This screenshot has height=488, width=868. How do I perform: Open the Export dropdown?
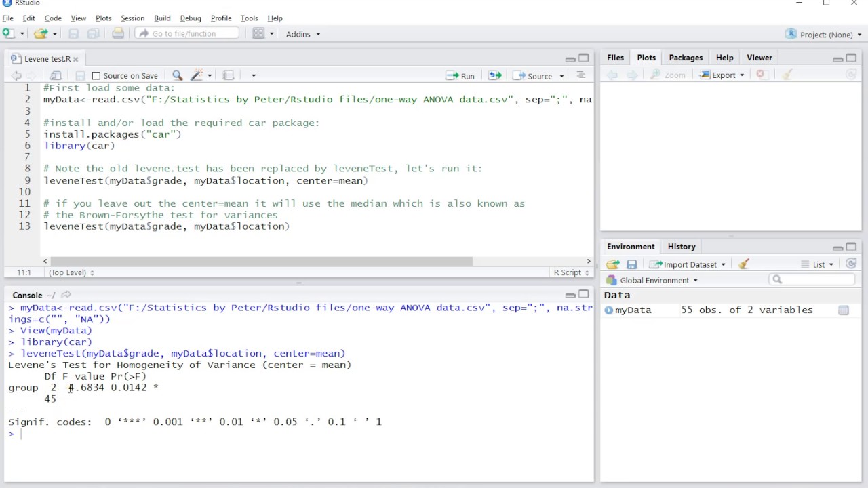[x=722, y=75]
